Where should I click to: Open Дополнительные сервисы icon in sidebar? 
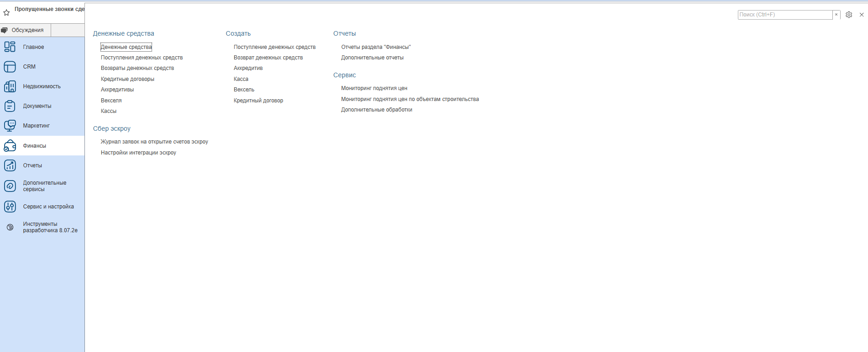tap(10, 186)
